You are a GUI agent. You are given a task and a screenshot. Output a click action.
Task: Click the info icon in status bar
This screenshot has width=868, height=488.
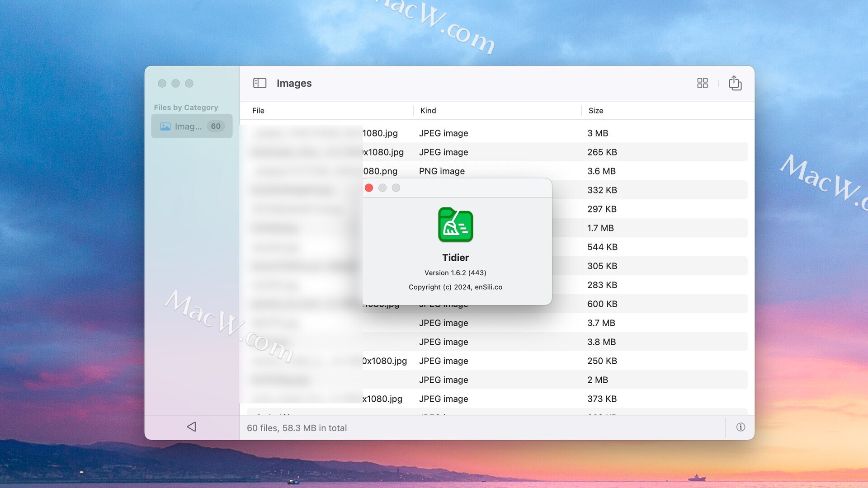(x=741, y=427)
